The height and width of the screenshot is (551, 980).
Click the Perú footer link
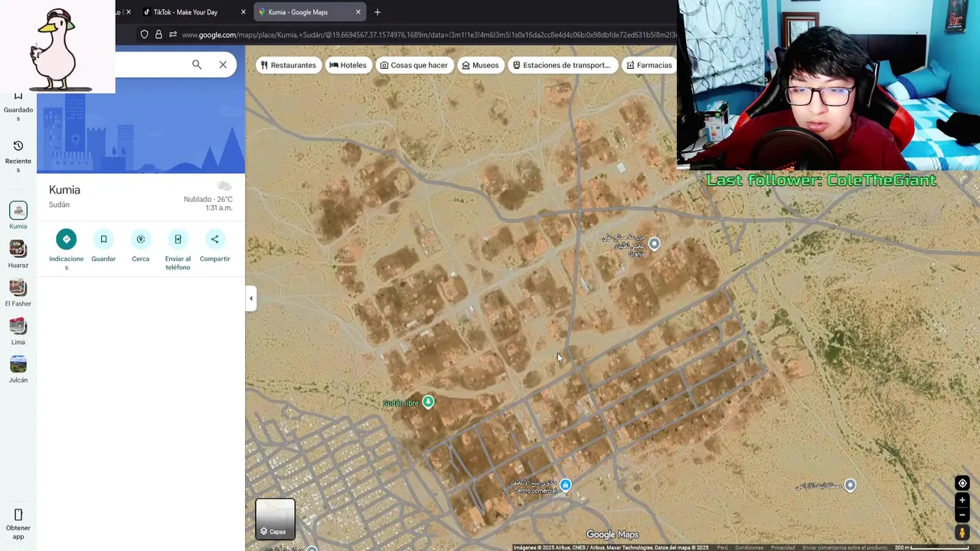(x=723, y=547)
